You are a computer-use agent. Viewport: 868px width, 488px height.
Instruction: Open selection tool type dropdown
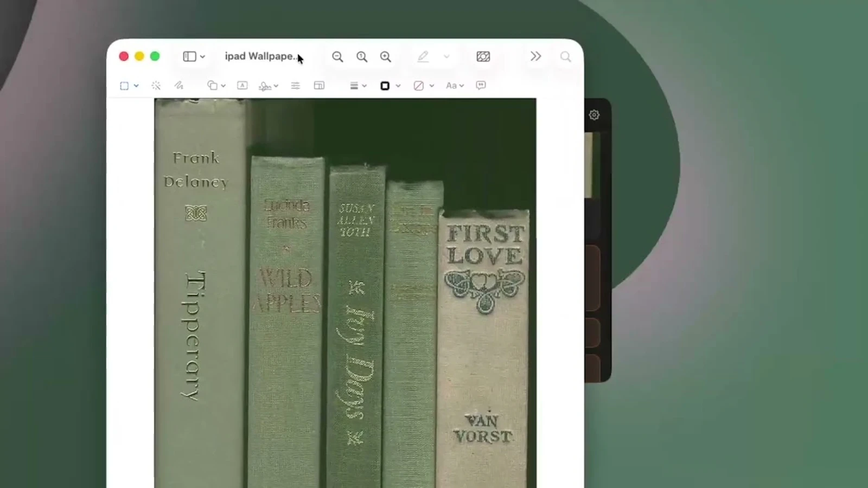(136, 86)
